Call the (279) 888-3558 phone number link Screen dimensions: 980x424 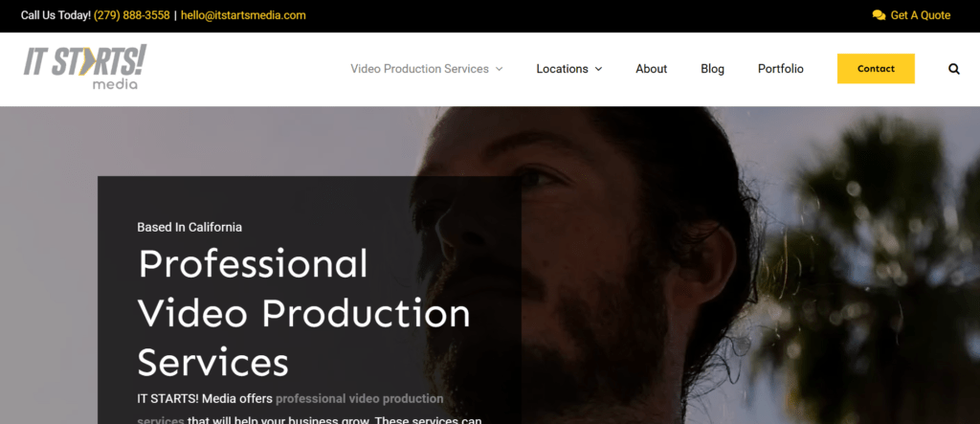pyautogui.click(x=132, y=15)
